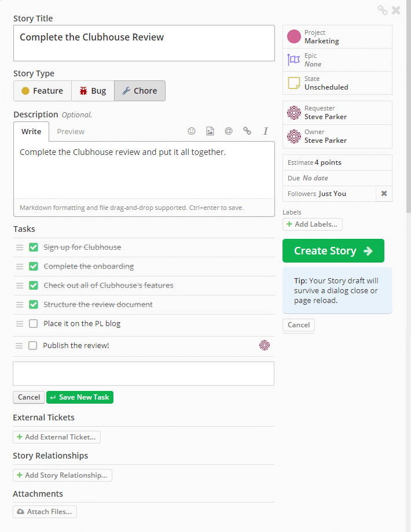Screen dimensions: 411x532
Task: Click the @ mention icon
Action: click(x=229, y=131)
